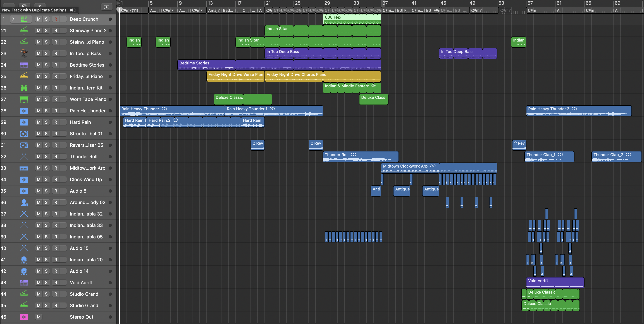Toggle input monitoring on Bedtime Stories
The image size is (644, 324).
point(63,65)
